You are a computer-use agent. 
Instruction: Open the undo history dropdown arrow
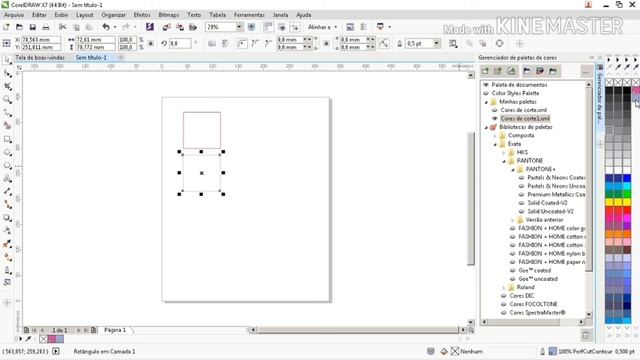115,27
